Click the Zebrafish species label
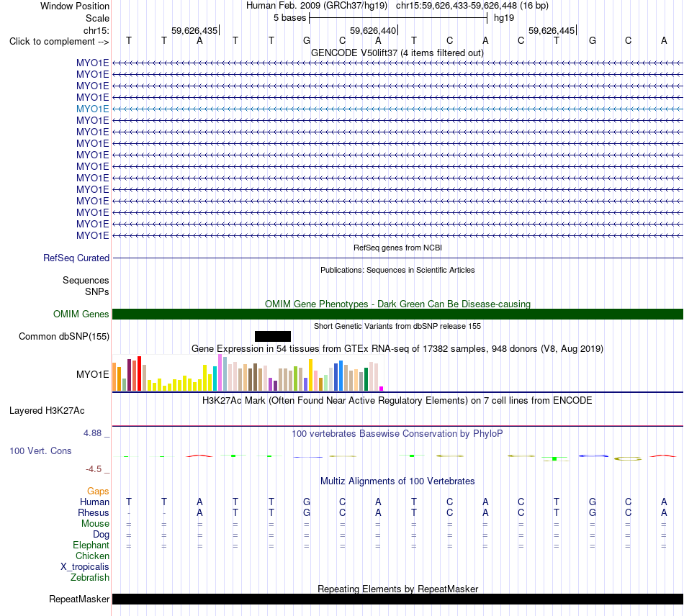The image size is (684, 616). click(90, 577)
